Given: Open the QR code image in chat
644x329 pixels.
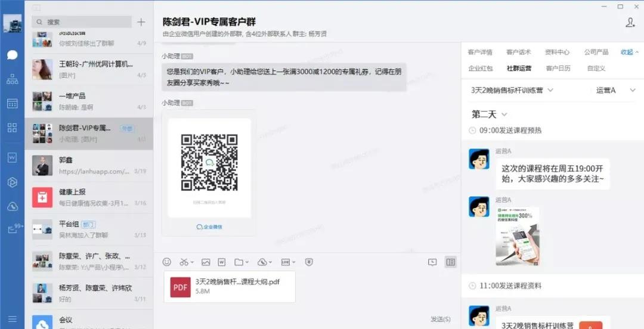Looking at the screenshot, I should pyautogui.click(x=209, y=163).
